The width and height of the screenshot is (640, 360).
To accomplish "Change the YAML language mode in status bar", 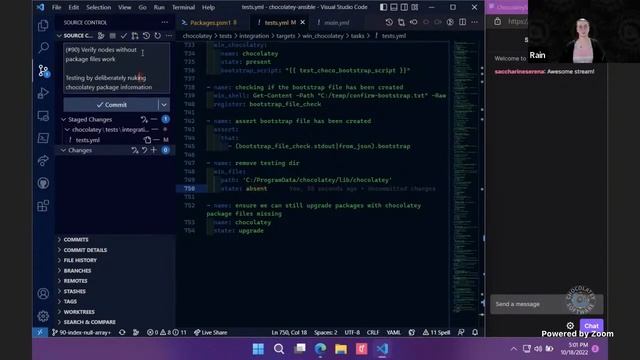I will pos(393,332).
